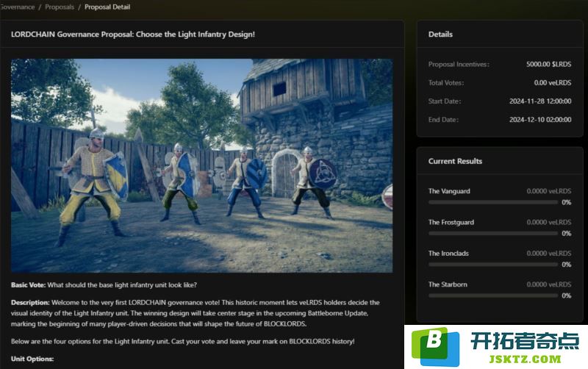
Task: Click The Vanguard 0.0000 veLRDS amount
Action: [548, 191]
